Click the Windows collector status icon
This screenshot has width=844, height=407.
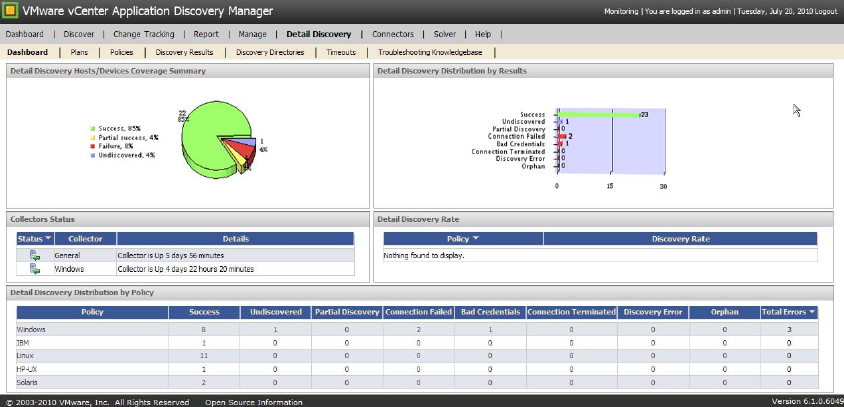pyautogui.click(x=35, y=269)
